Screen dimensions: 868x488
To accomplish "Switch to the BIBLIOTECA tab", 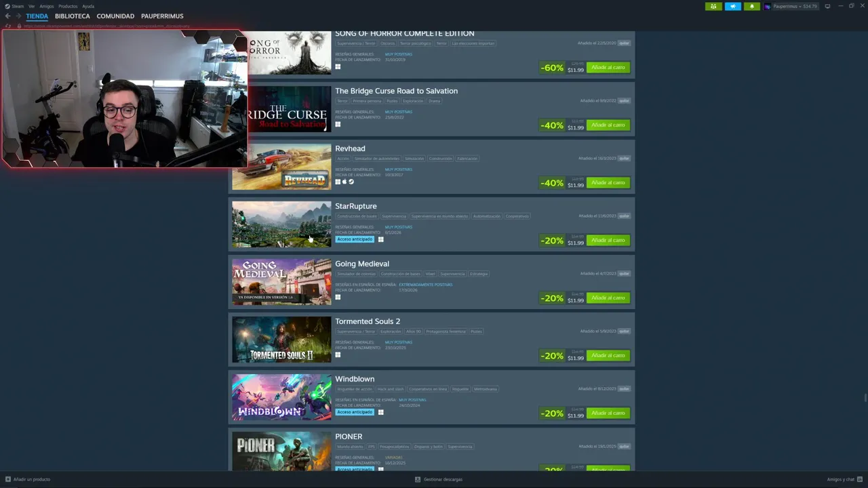I will [73, 16].
